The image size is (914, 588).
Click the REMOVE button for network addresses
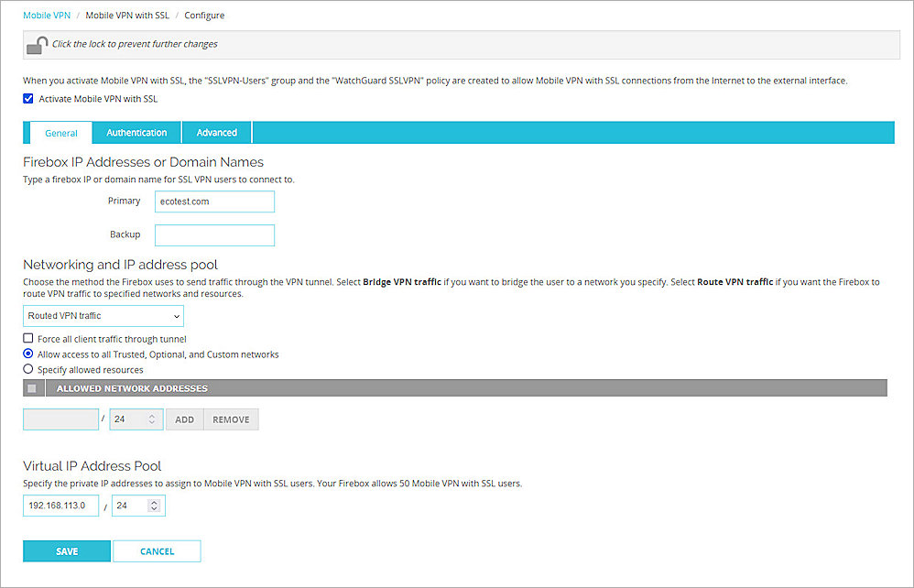231,419
